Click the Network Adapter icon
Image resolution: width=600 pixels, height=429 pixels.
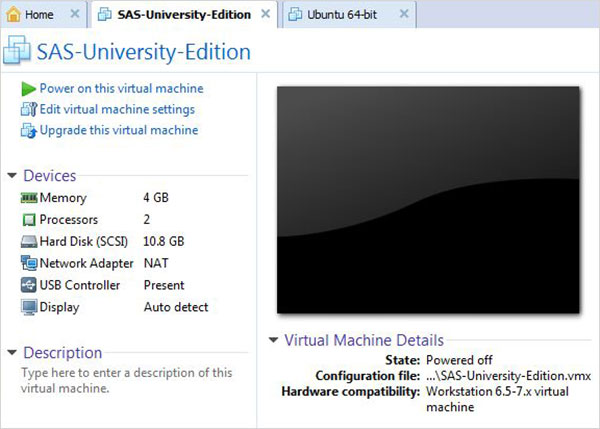(29, 263)
